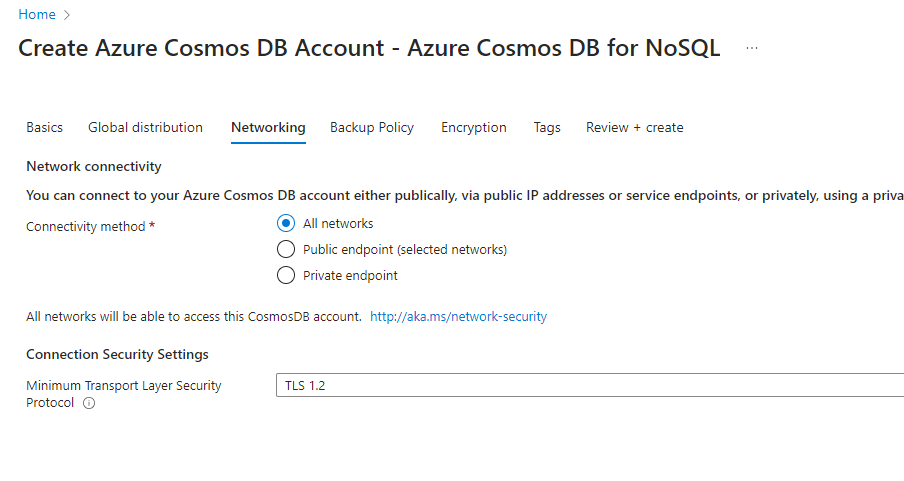This screenshot has width=904, height=481.
Task: Switch to the Global distribution tab
Action: tap(145, 127)
